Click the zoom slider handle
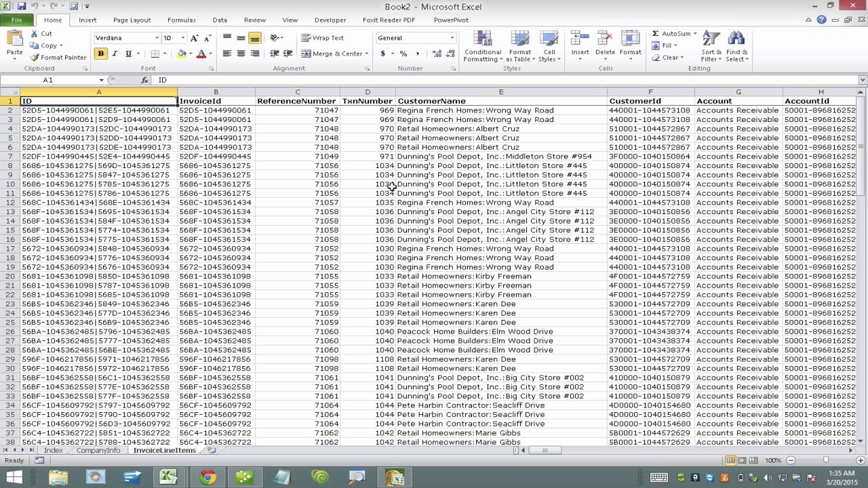 [x=825, y=460]
